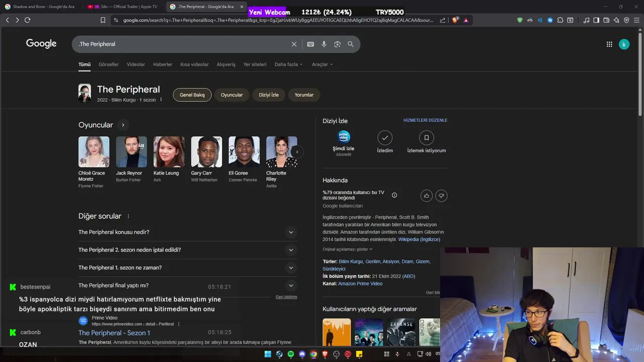Open Sticky Notes from the taskbar
The width and height of the screenshot is (644, 362).
pyautogui.click(x=359, y=354)
